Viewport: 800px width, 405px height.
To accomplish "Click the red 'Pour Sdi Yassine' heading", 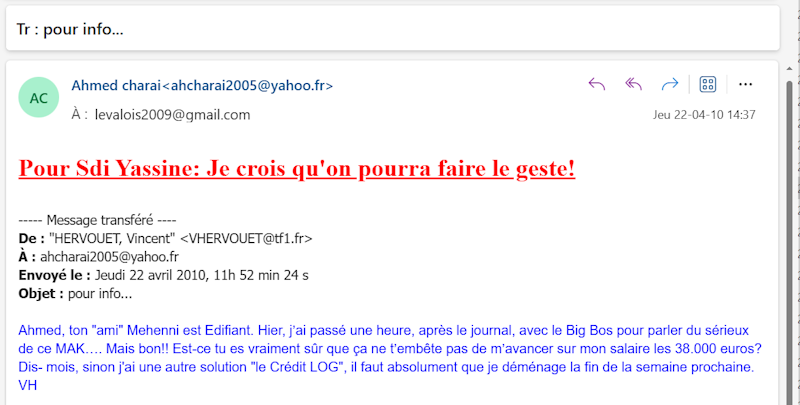I will click(296, 167).
